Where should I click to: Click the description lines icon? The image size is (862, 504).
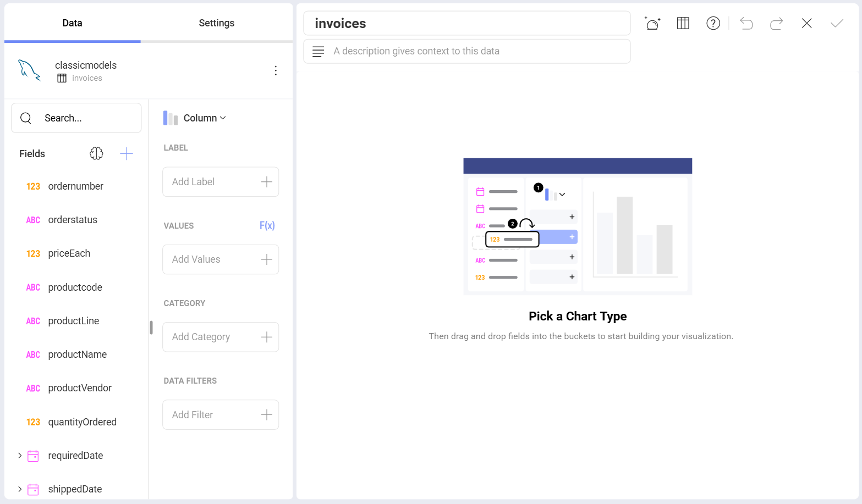point(318,51)
